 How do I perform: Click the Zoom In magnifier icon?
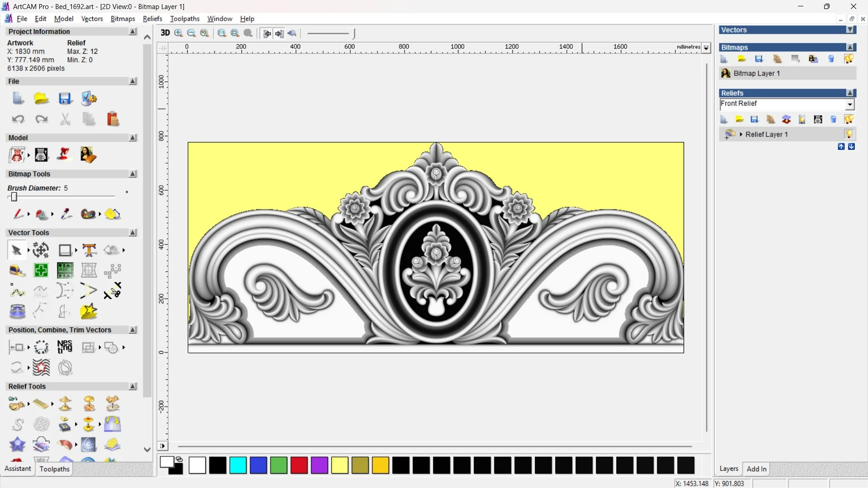pos(179,33)
